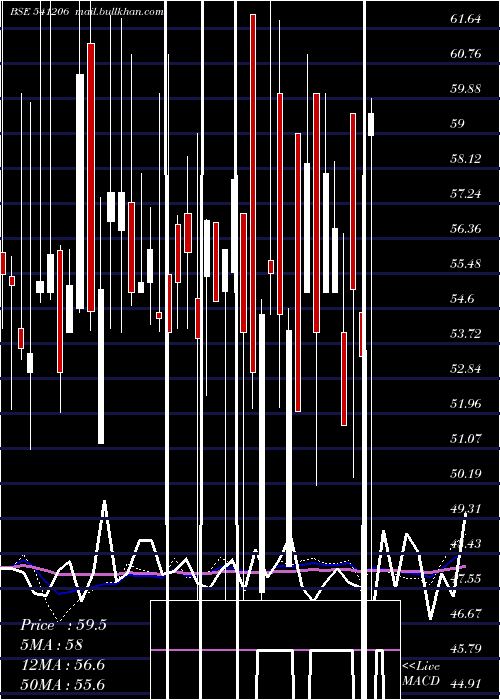Click the 54.6 price axis label

463,298
